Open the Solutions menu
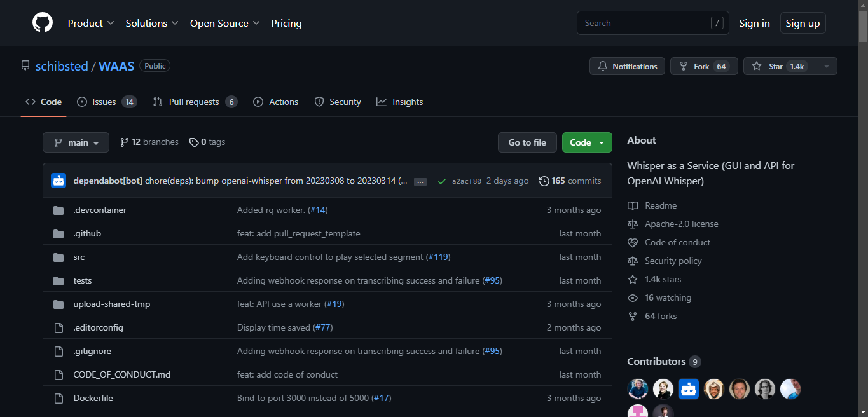Viewport: 868px width, 417px height. click(x=152, y=23)
